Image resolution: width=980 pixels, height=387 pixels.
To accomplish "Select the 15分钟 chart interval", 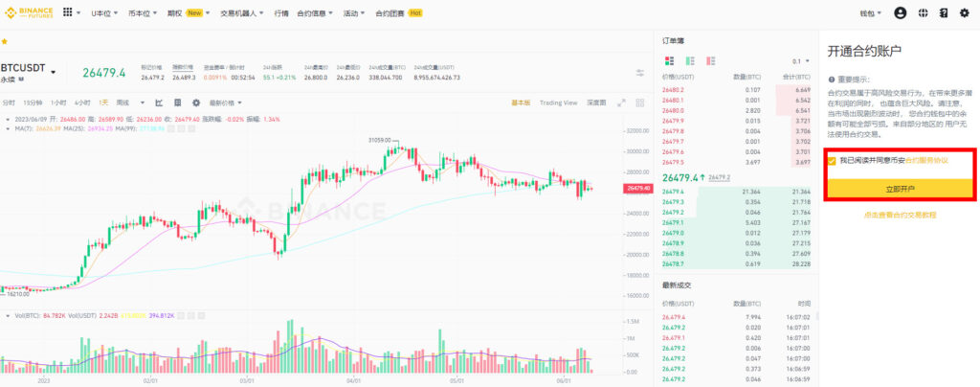I will tap(33, 102).
